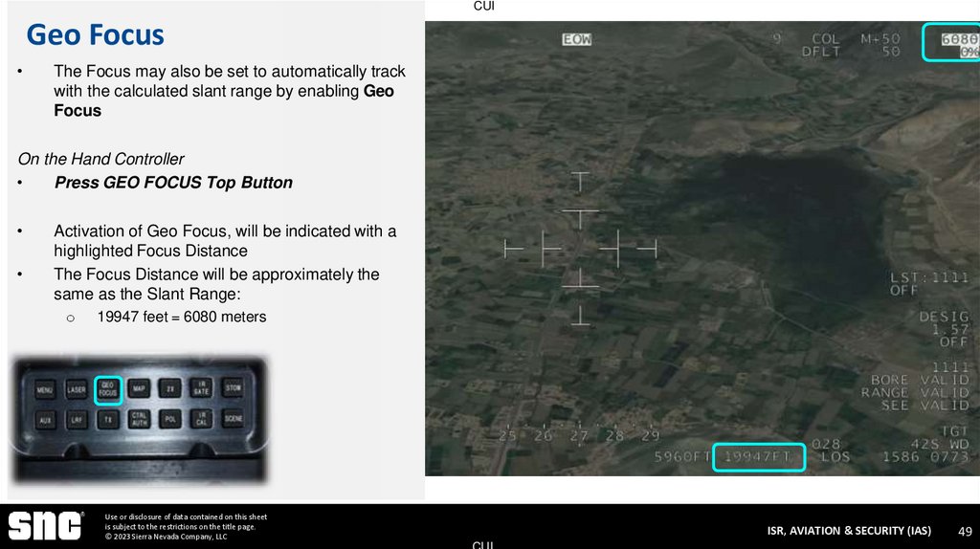This screenshot has height=549, width=980.
Task: Click the M+50 value in the overlay
Action: click(x=880, y=38)
